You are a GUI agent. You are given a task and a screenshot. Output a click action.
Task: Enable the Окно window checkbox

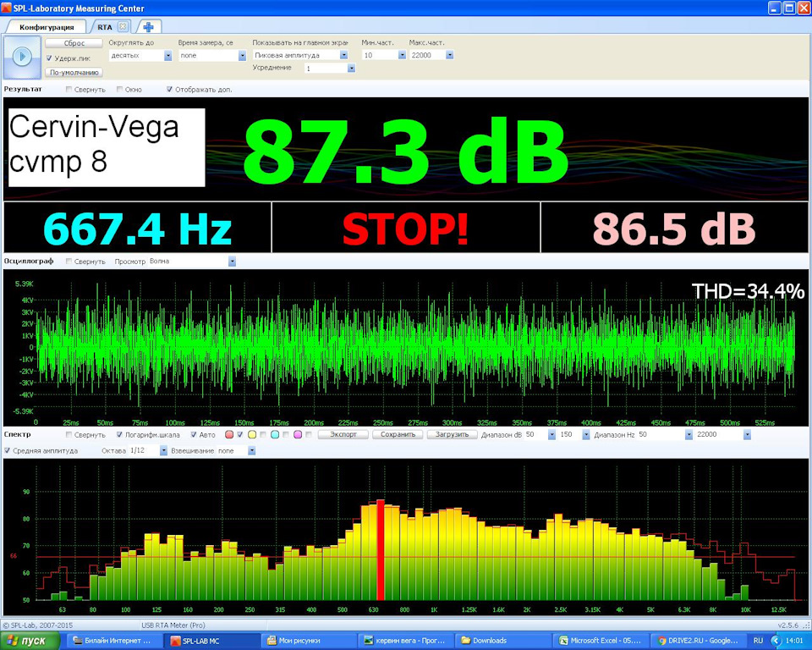click(x=119, y=89)
